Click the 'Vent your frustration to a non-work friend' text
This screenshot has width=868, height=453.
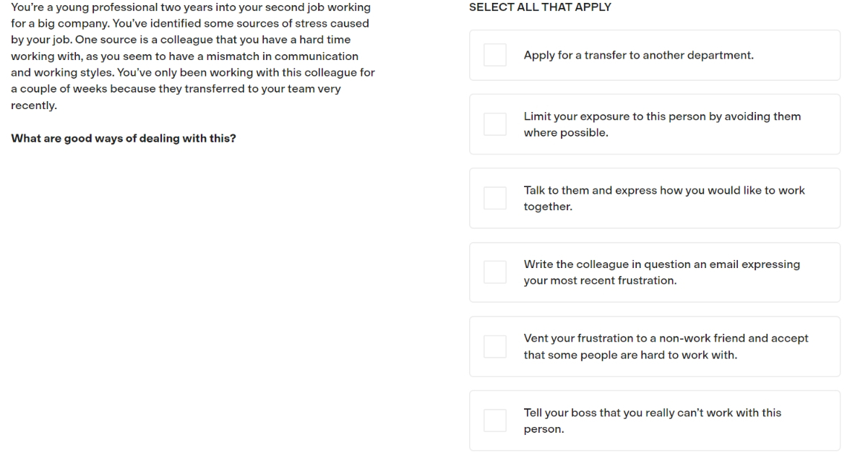[666, 346]
